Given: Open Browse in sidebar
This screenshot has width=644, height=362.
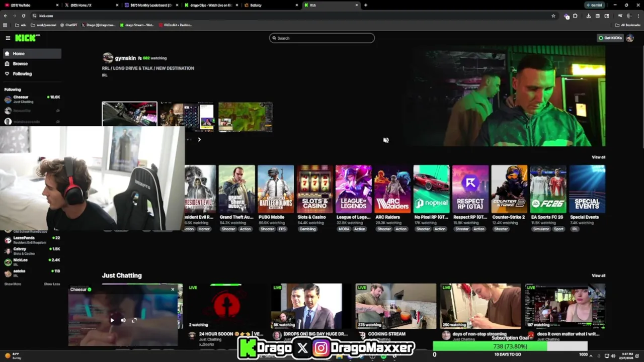Looking at the screenshot, I should pyautogui.click(x=33, y=63).
